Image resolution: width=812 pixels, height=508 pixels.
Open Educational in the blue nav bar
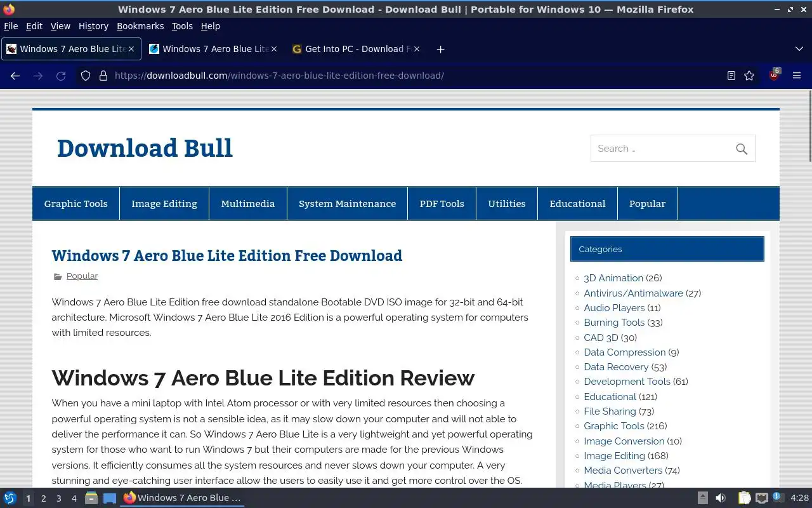(577, 204)
